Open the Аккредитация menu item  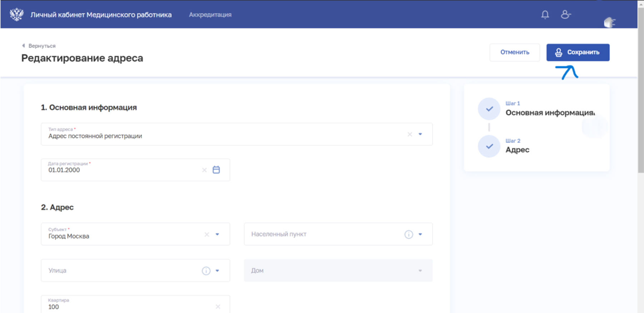[210, 15]
